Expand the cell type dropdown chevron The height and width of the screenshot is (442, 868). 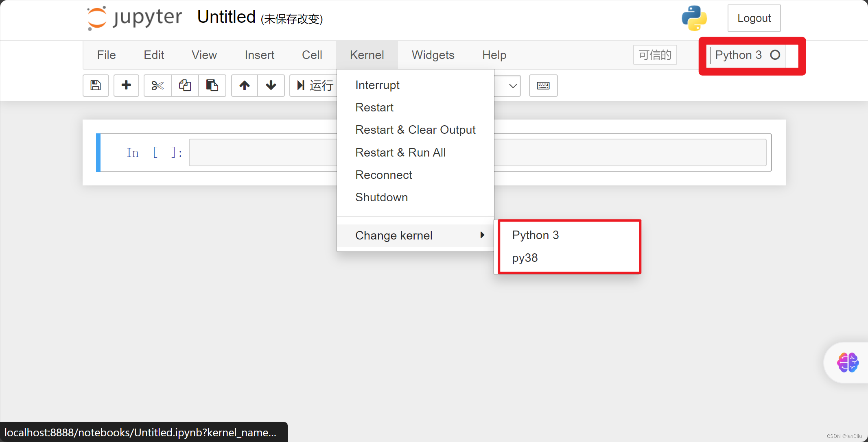(x=513, y=86)
